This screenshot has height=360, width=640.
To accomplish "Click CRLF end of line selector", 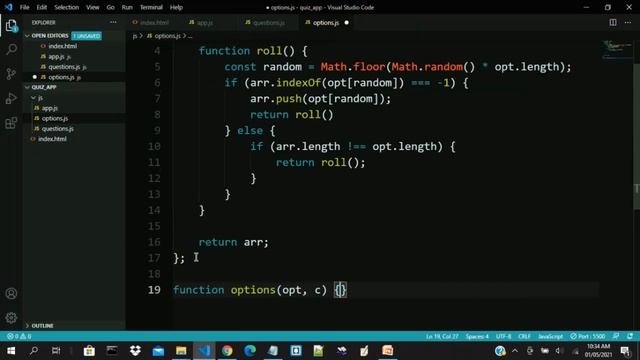I will pyautogui.click(x=524, y=336).
